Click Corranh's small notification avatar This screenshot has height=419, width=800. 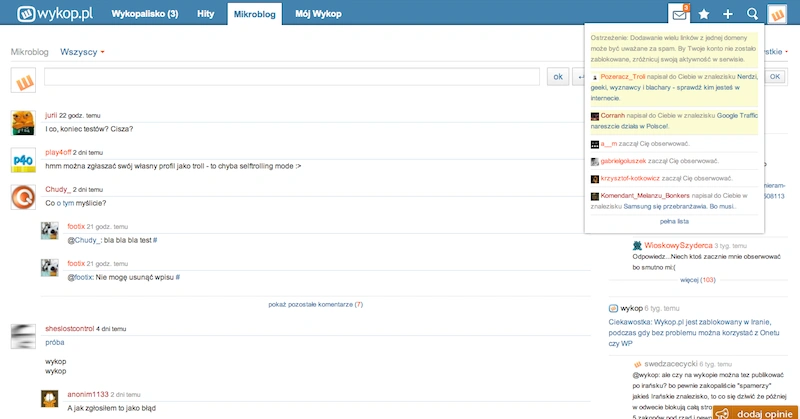(594, 116)
